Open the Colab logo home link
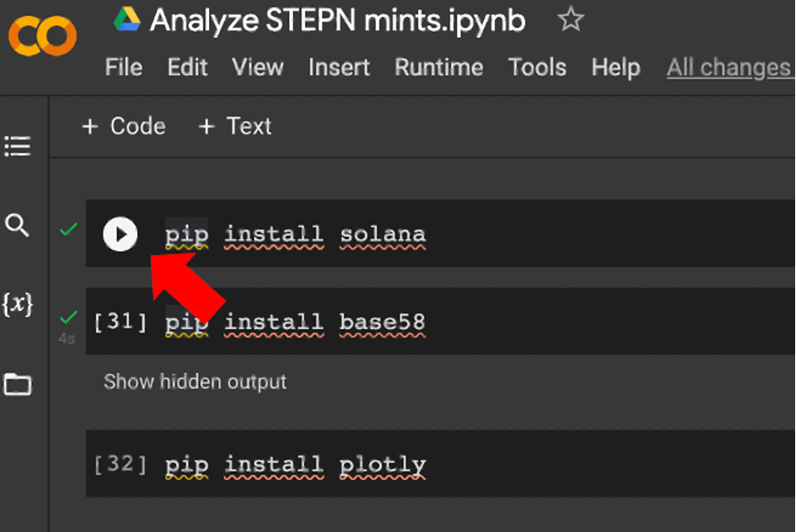796x532 pixels. click(42, 36)
